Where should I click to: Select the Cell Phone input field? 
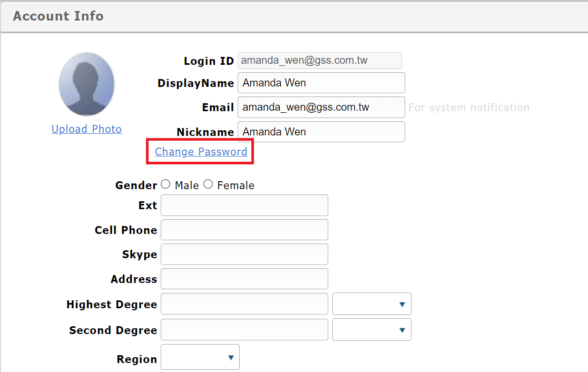pyautogui.click(x=244, y=230)
